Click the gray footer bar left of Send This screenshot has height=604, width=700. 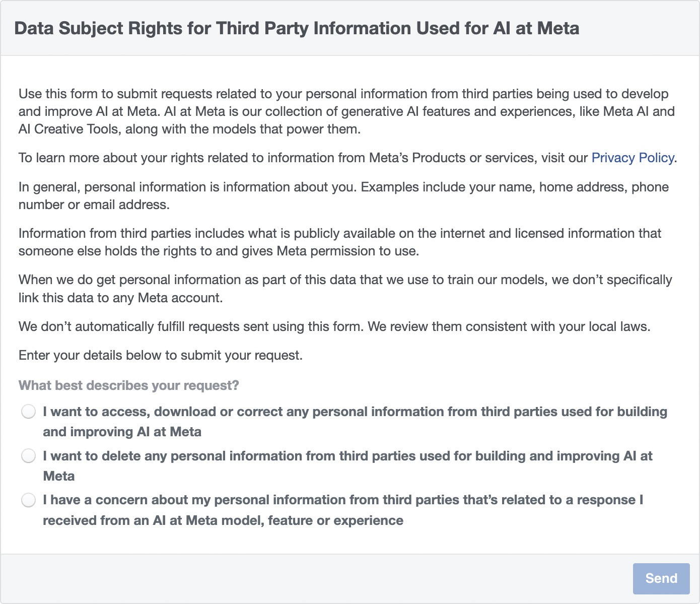click(x=316, y=578)
